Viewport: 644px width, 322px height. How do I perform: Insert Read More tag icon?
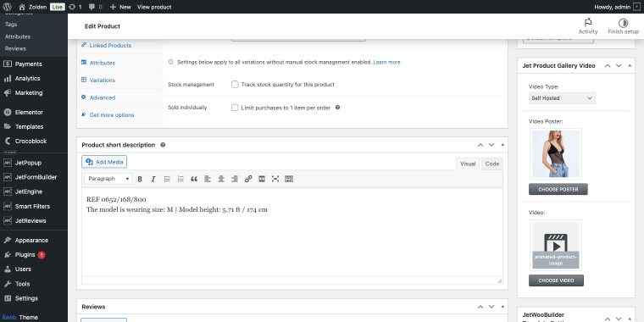click(x=262, y=179)
